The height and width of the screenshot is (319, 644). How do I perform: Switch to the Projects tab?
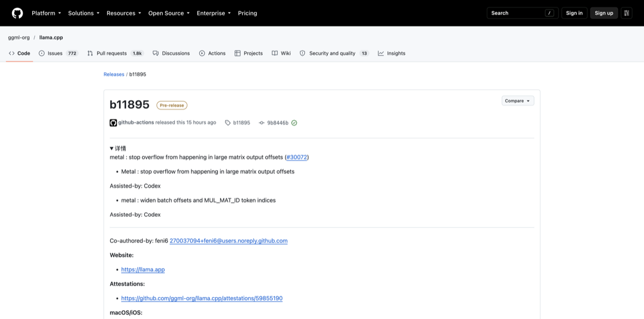248,53
